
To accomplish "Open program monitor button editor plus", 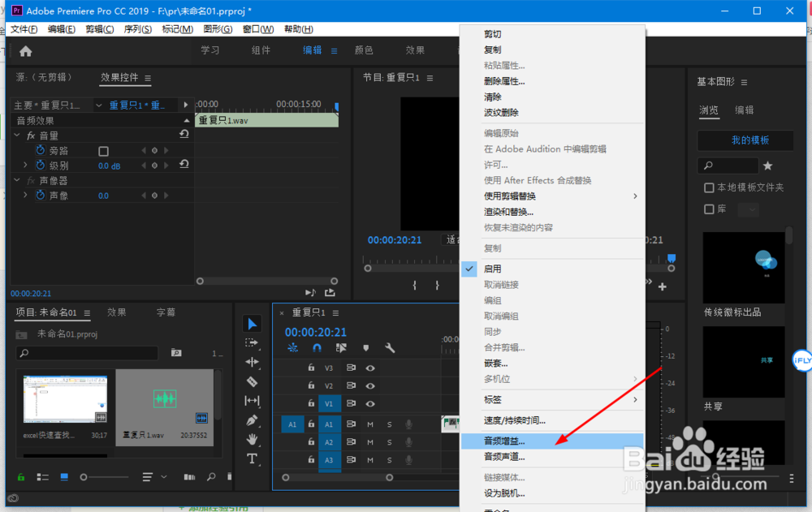I will tap(663, 286).
